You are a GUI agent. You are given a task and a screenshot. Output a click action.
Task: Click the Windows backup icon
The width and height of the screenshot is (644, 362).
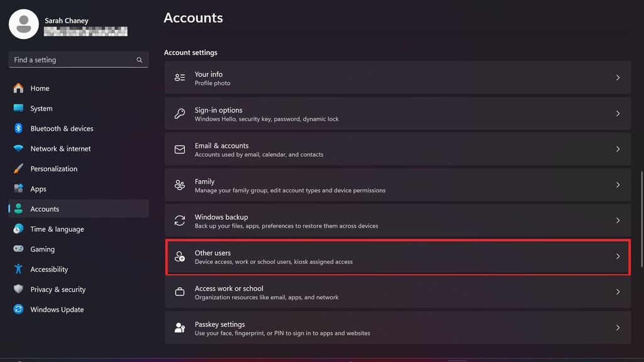pos(179,221)
